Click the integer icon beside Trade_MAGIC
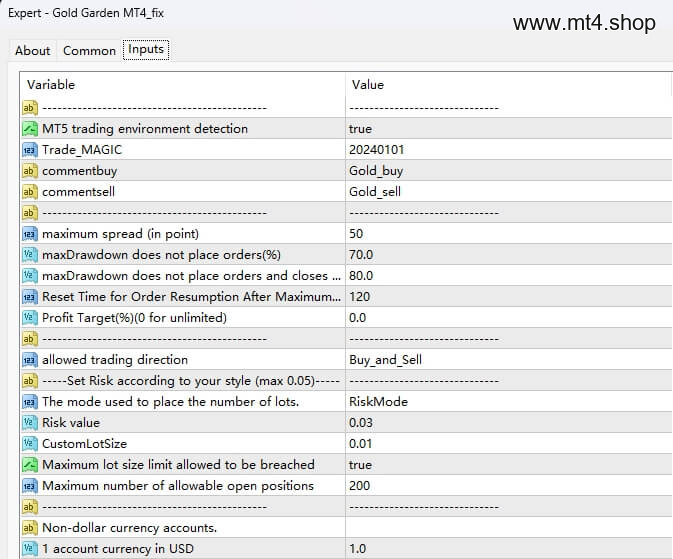 click(30, 149)
